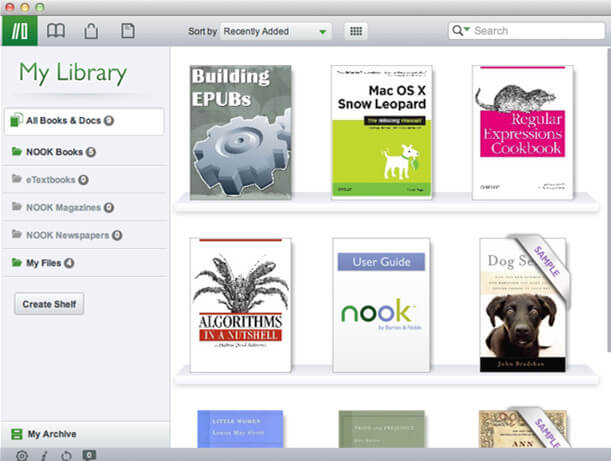Select NOOK Newspapers category

(x=84, y=235)
